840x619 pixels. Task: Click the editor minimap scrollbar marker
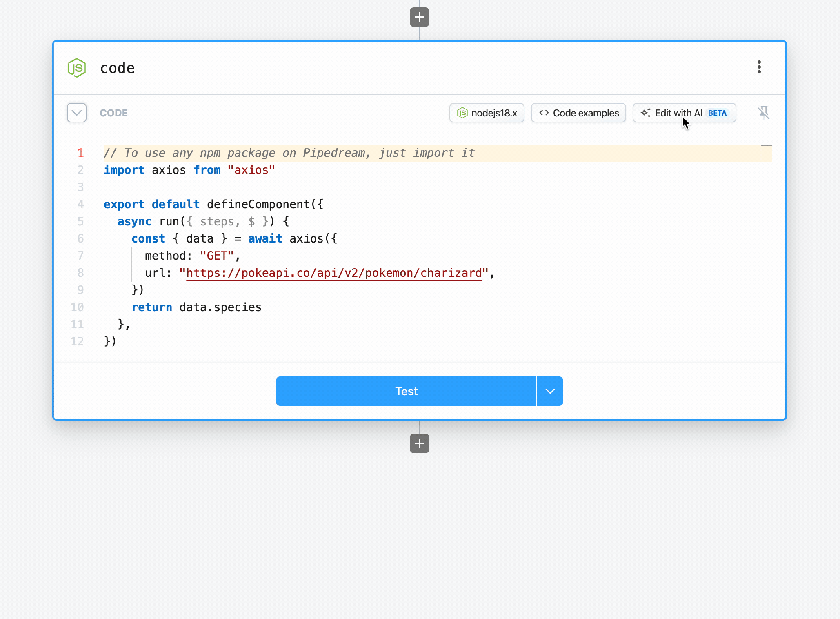tap(767, 145)
